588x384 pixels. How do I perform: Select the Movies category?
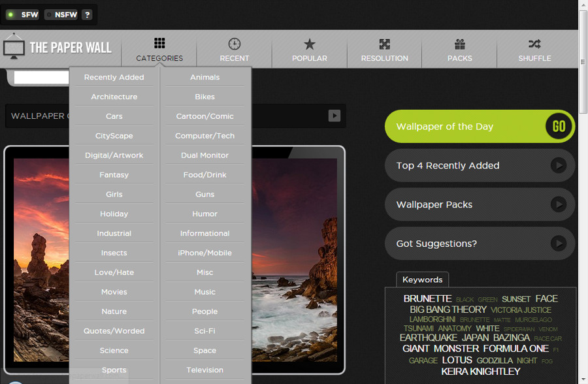point(114,292)
